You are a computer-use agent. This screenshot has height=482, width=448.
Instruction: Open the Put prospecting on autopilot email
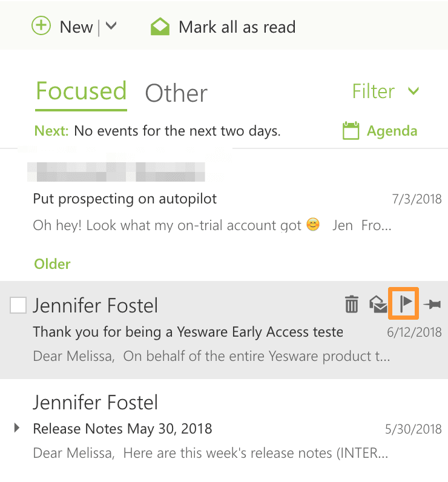point(125,199)
